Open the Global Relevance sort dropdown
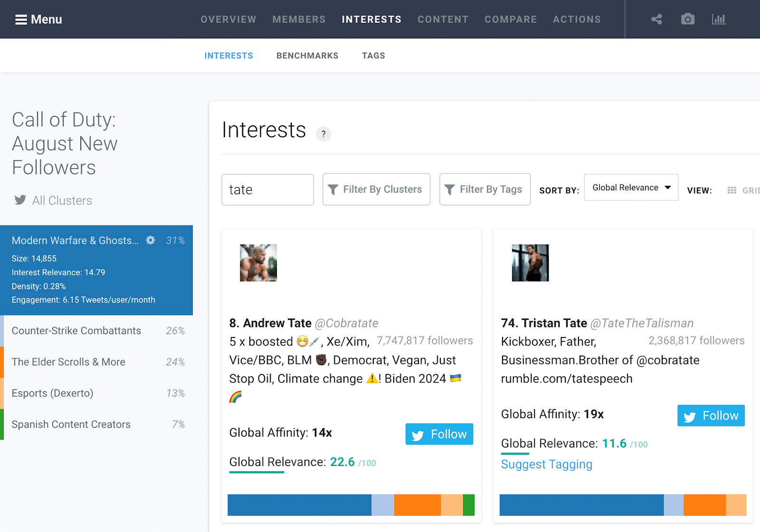Viewport: 760px width, 532px height. (x=631, y=187)
